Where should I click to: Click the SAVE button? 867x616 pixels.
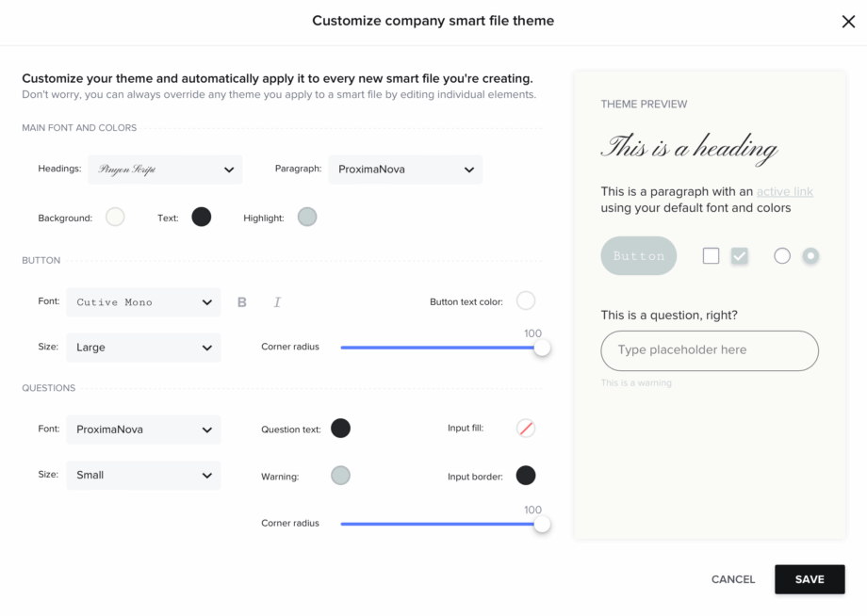pos(810,579)
